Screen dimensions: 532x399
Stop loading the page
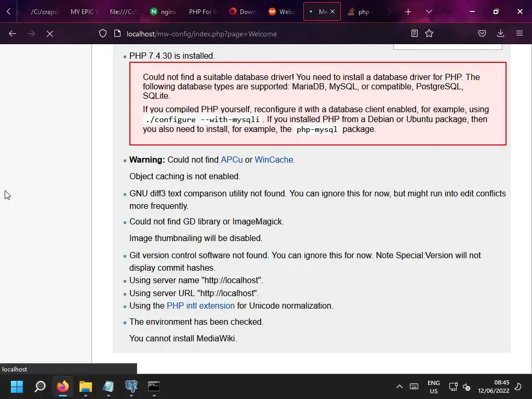click(50, 34)
